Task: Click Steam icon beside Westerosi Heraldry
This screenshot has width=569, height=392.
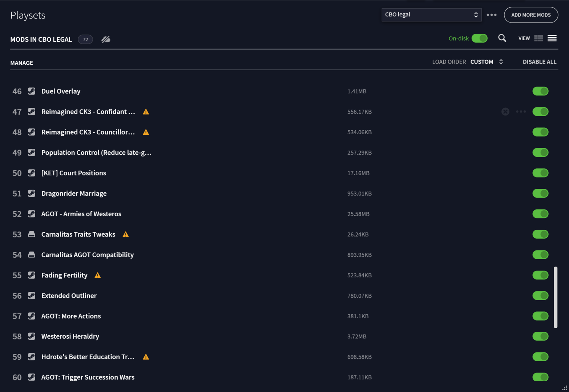Action: tap(32, 336)
